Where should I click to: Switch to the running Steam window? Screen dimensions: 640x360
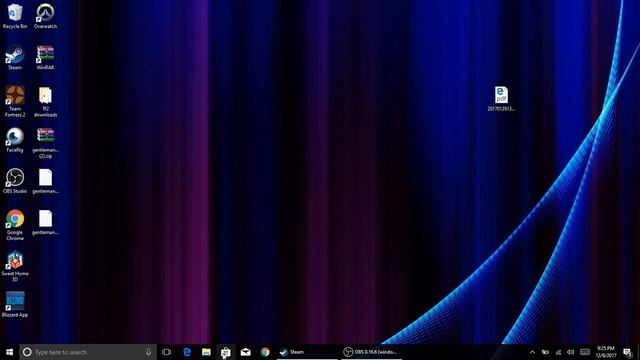coord(307,352)
